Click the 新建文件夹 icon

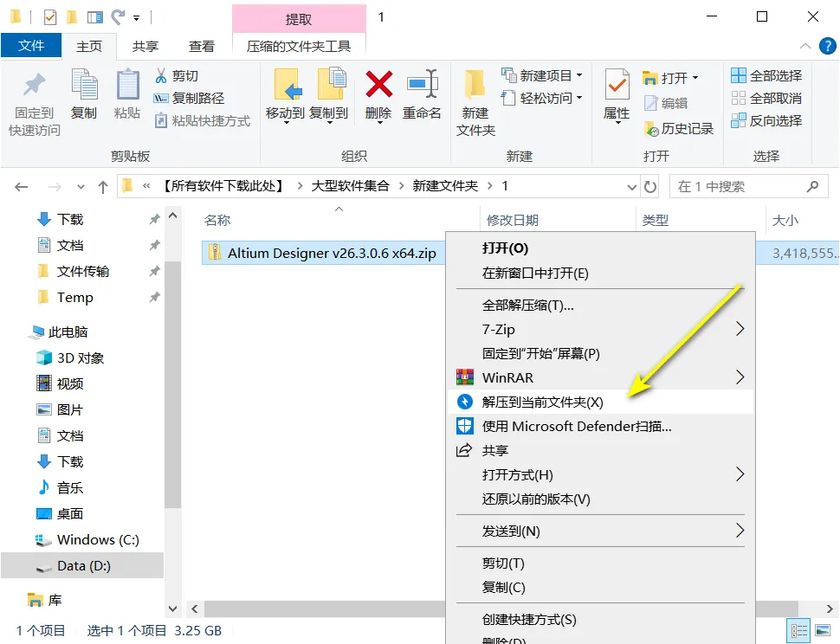point(475,85)
